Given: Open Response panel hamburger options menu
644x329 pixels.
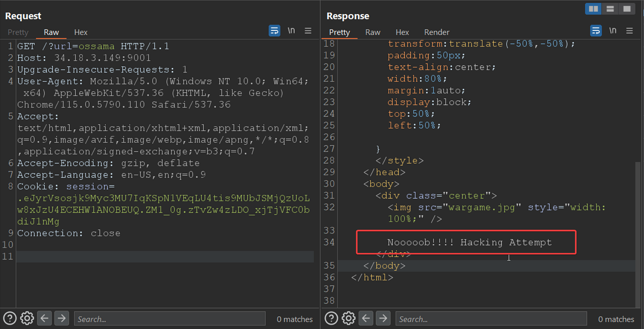Looking at the screenshot, I should click(630, 31).
